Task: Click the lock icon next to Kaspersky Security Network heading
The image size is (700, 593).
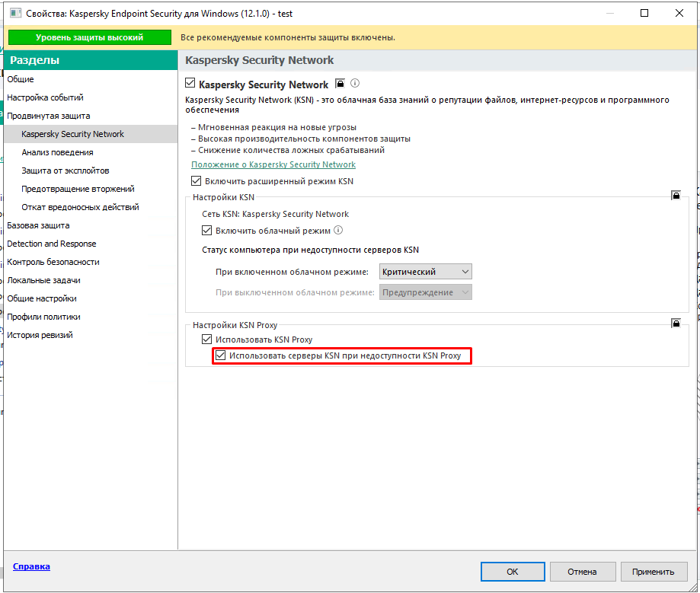Action: point(340,84)
